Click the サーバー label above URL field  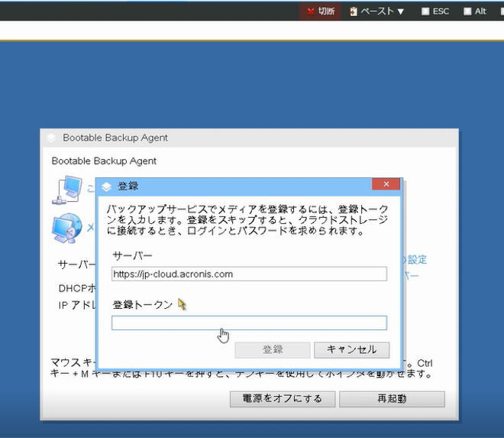132,256
